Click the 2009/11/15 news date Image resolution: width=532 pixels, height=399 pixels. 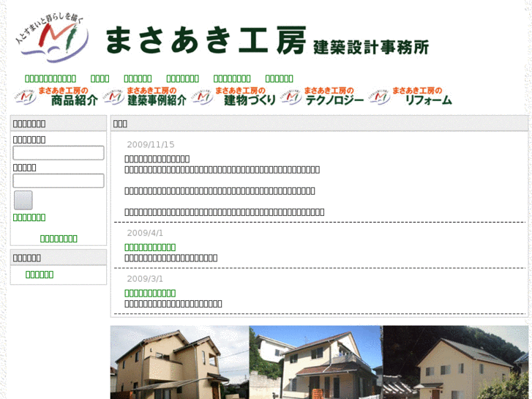[x=151, y=145]
